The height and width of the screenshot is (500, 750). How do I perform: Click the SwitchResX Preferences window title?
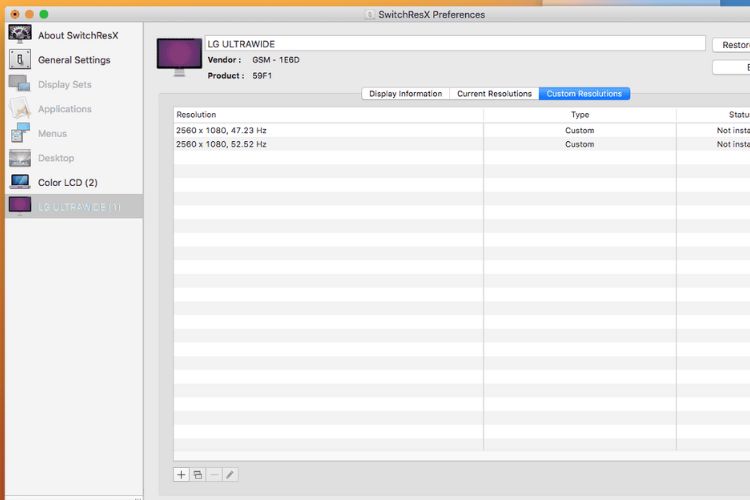(431, 15)
